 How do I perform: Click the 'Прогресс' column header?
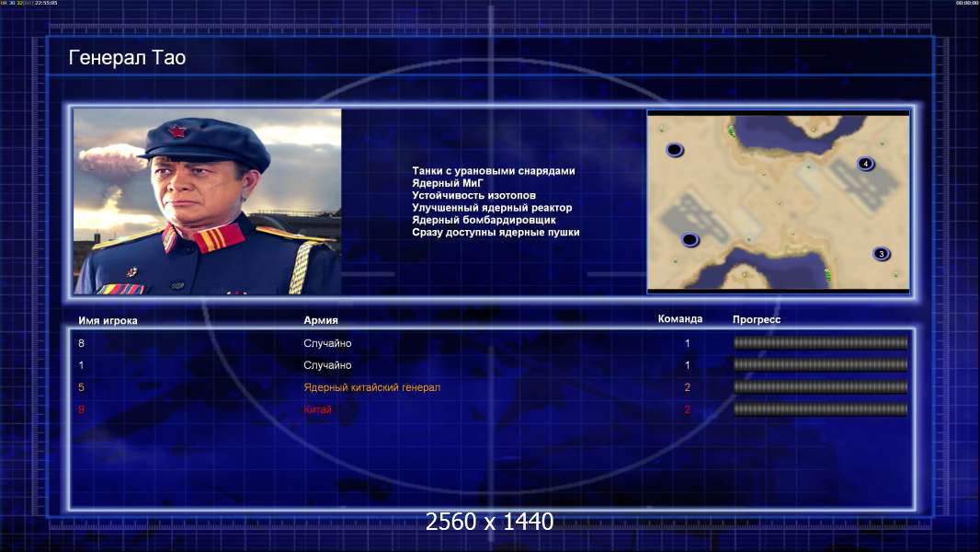click(757, 319)
